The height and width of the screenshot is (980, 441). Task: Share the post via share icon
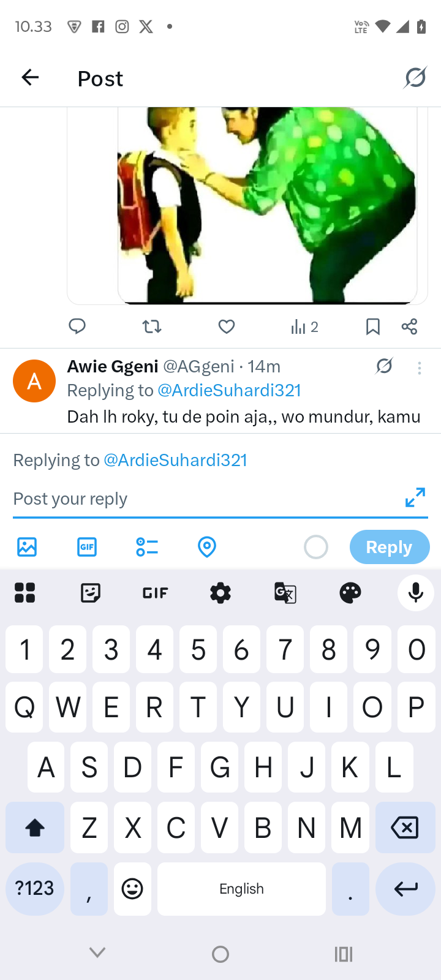(x=410, y=326)
